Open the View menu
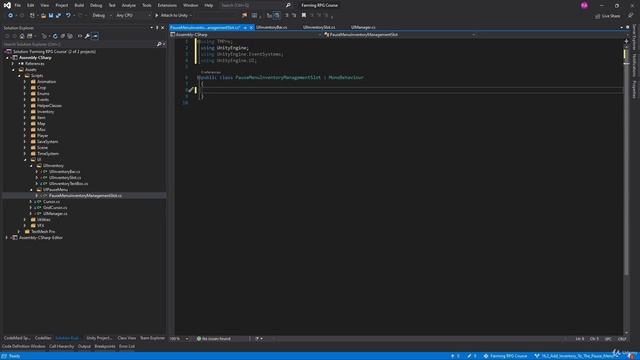Image resolution: width=640 pixels, height=360 pixels. pos(44,5)
